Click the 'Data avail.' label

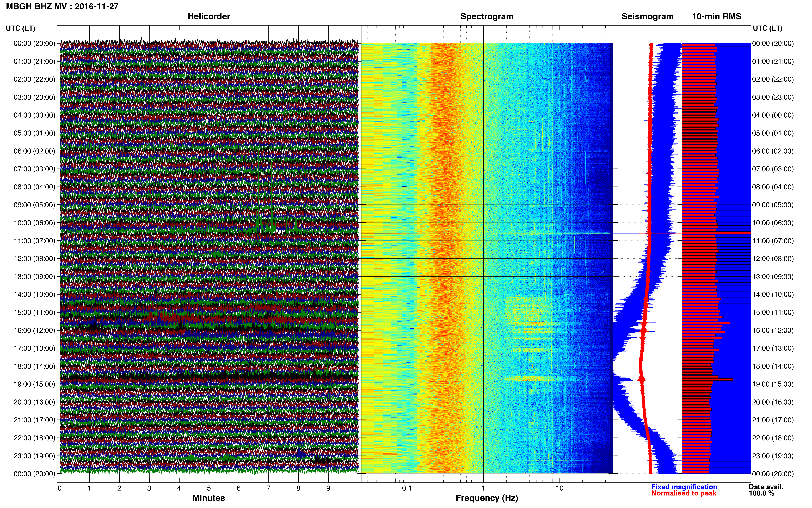coord(766,487)
